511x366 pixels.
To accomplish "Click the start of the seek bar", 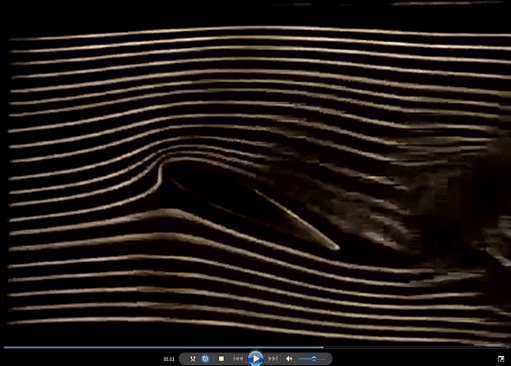I will 5,347.
